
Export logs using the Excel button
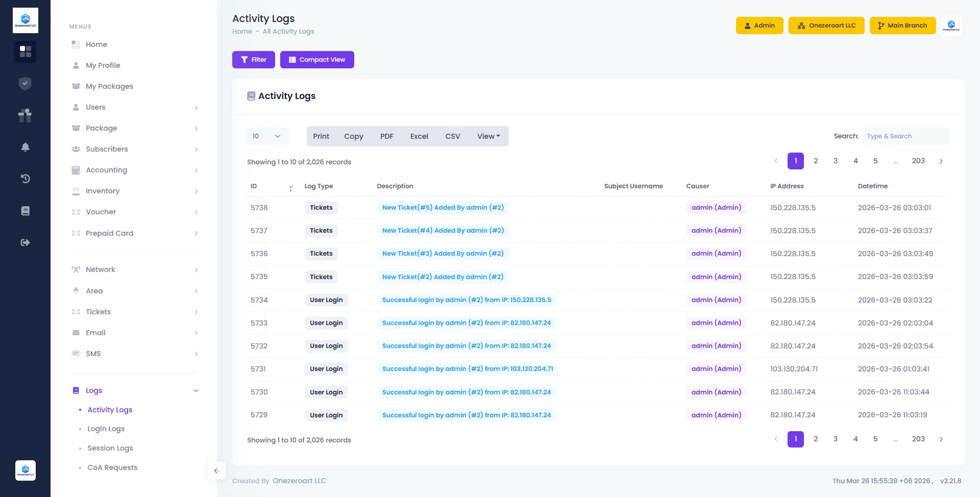(419, 136)
